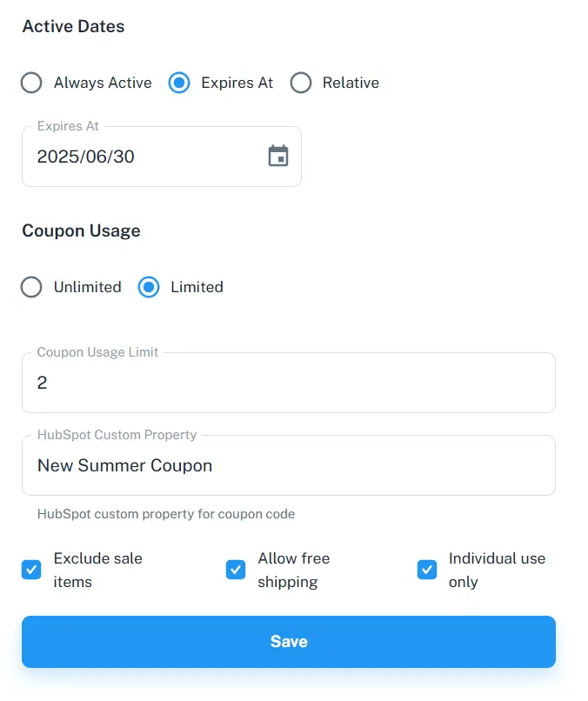588x701 pixels.
Task: Select the Always Active radio button
Action: 31,83
